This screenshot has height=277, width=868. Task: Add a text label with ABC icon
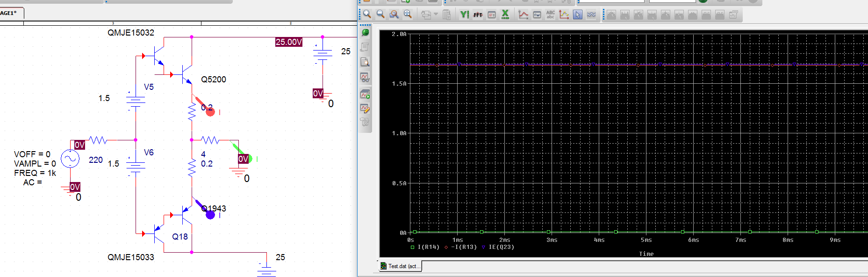tap(551, 15)
